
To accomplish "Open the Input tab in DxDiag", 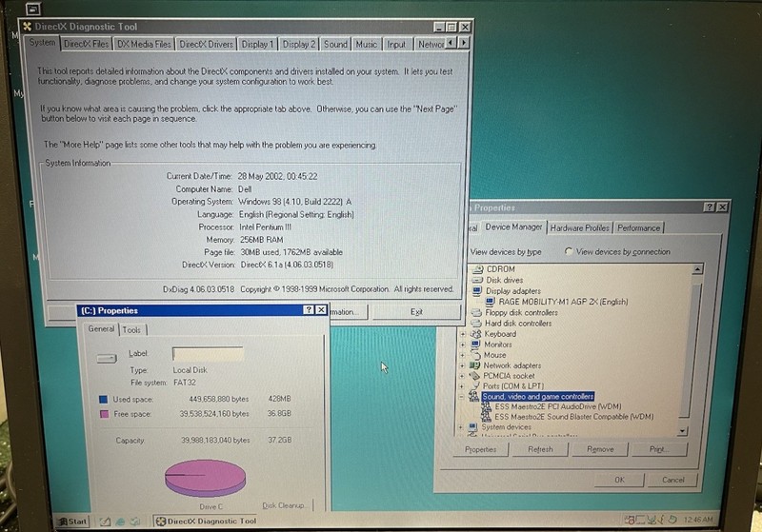I will pyautogui.click(x=396, y=44).
